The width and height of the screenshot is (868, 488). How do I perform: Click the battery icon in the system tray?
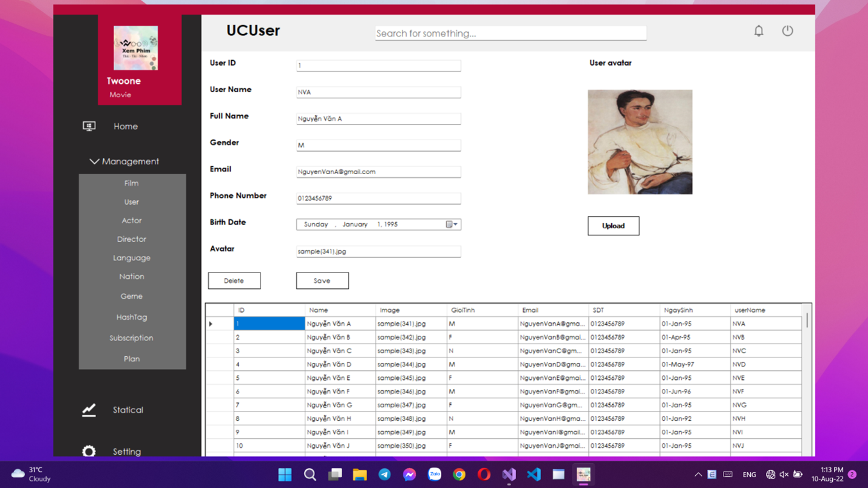pos(798,475)
